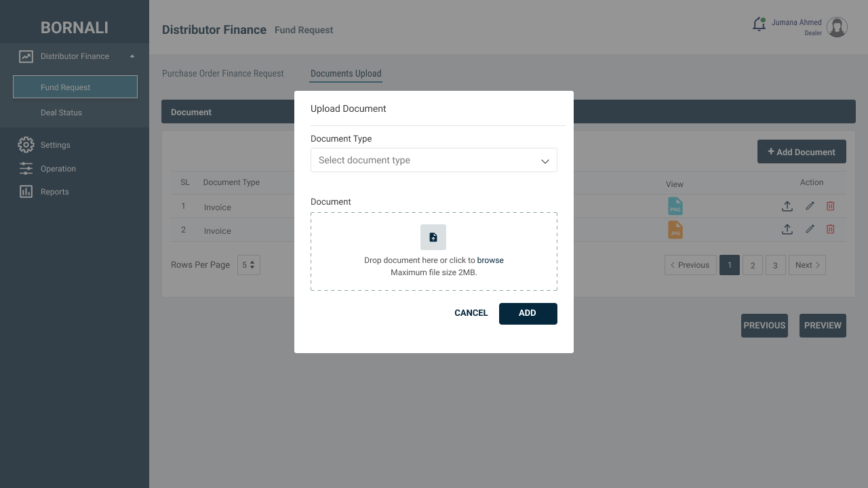
Task: Cancel the Upload Document dialog
Action: click(x=471, y=313)
